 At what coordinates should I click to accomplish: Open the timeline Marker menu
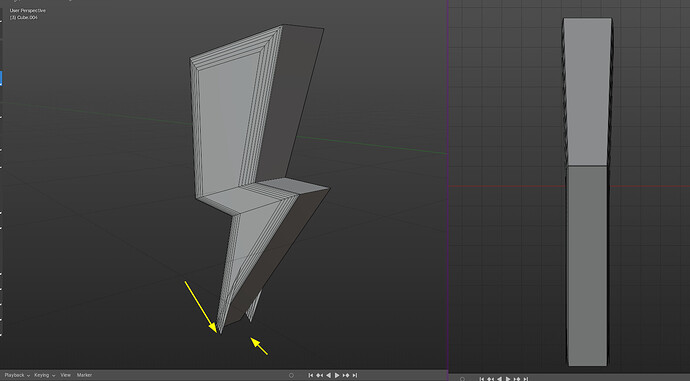click(84, 375)
